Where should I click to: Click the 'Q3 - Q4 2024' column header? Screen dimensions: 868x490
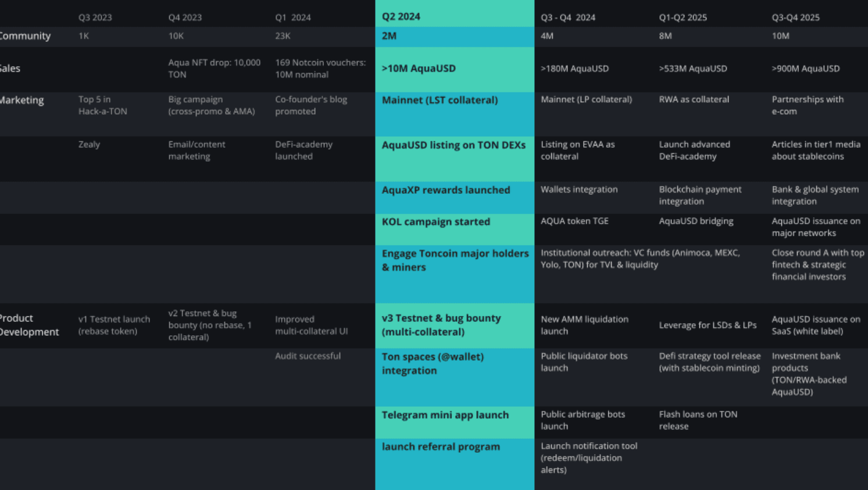[x=568, y=17]
